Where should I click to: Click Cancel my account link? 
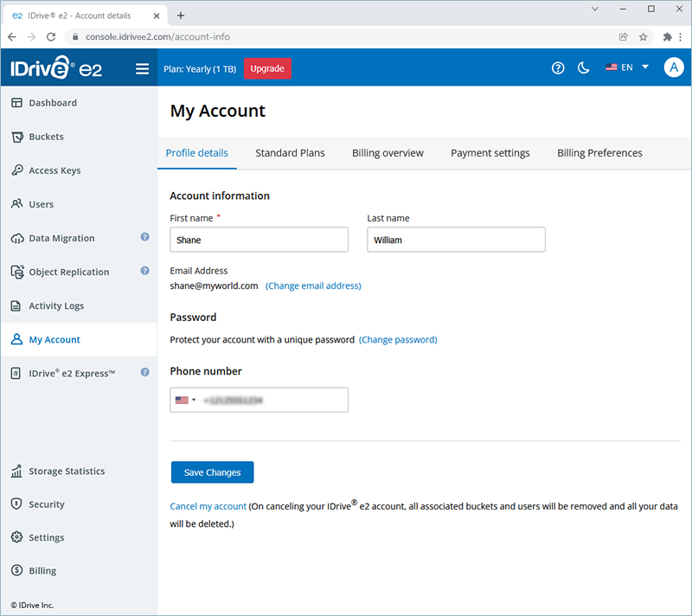click(x=208, y=506)
